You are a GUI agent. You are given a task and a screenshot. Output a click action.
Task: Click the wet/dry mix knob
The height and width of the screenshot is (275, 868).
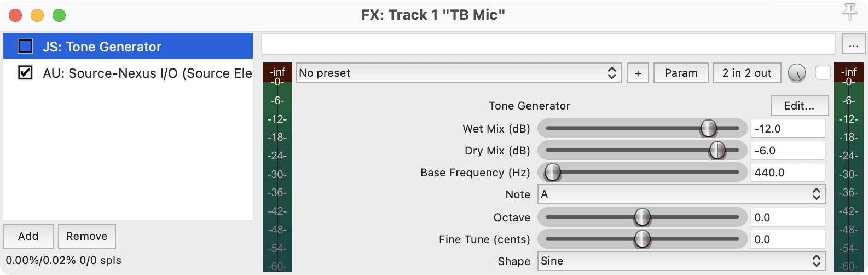click(797, 73)
